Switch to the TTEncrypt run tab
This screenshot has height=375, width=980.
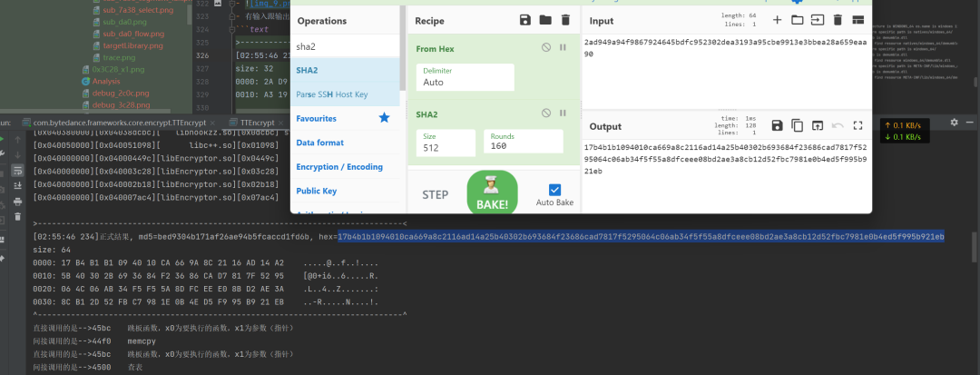(258, 123)
